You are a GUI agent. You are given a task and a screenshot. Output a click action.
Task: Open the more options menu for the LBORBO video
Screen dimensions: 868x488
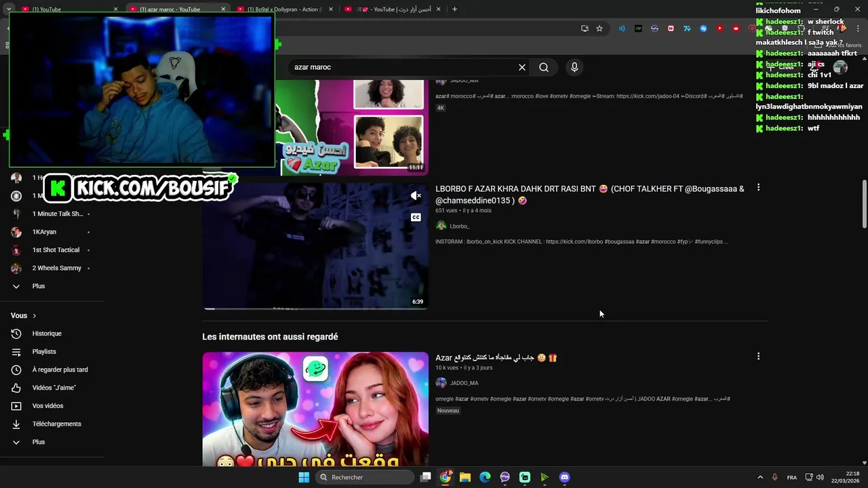point(758,187)
